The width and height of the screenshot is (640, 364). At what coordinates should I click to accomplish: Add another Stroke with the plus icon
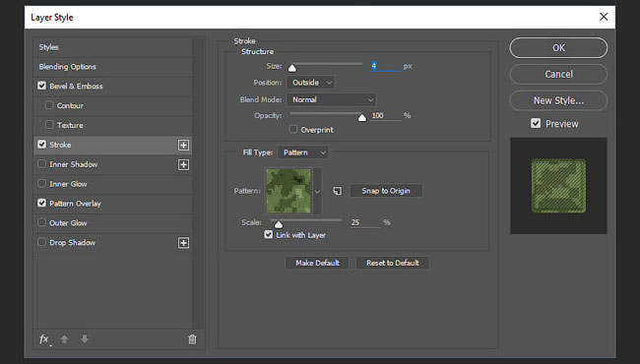pos(184,146)
